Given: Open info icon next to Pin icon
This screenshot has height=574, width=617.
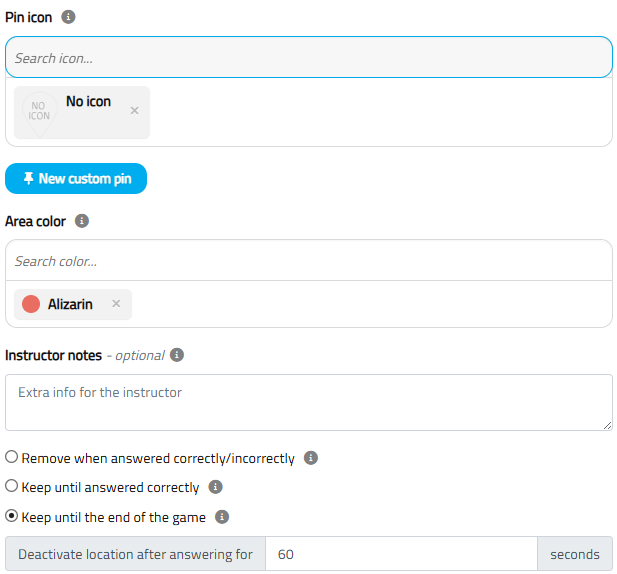Looking at the screenshot, I should pyautogui.click(x=68, y=17).
